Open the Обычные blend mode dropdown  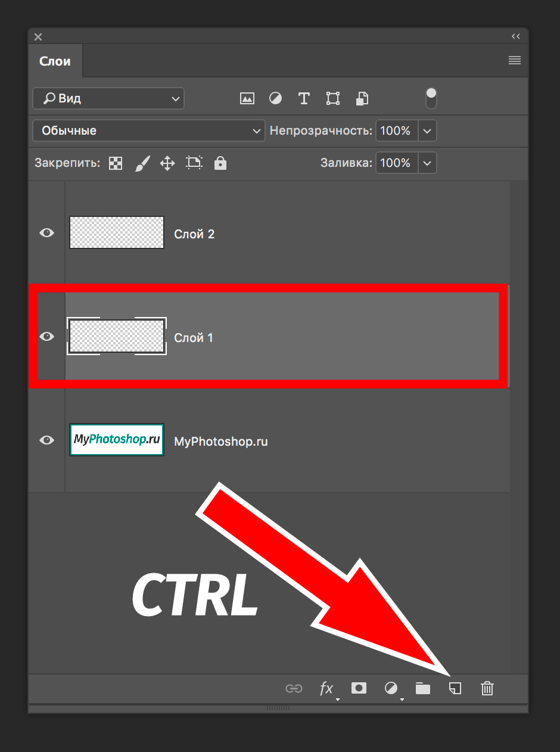(x=148, y=130)
